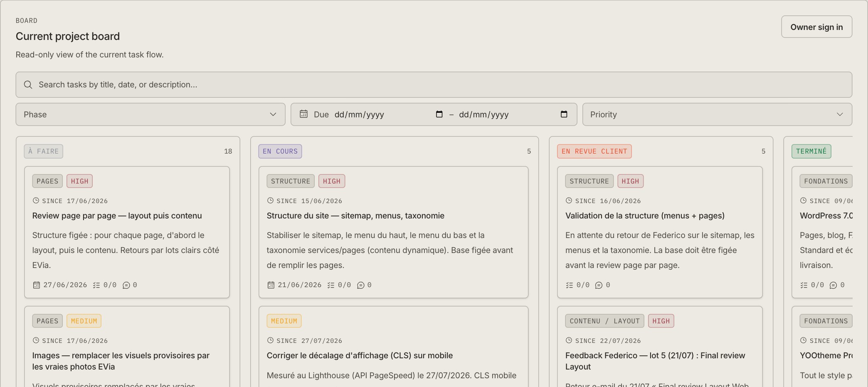
Task: Click clock icon on Corriger le décalage card
Action: point(270,340)
